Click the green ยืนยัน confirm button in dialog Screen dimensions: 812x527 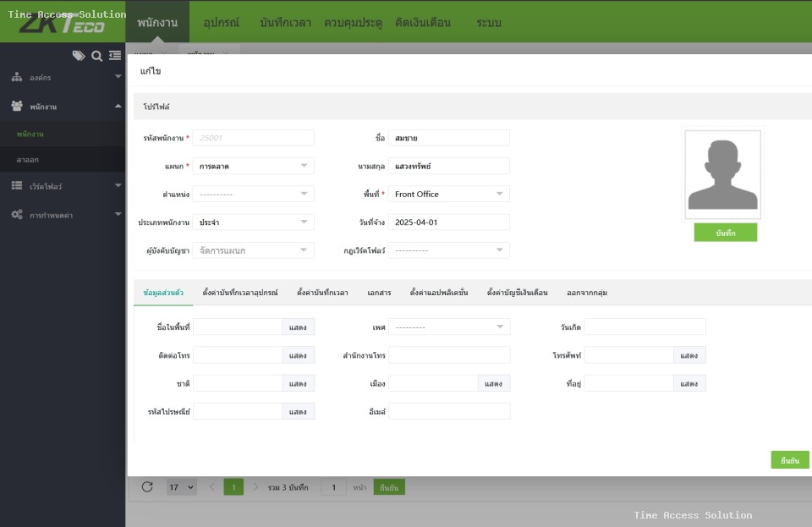click(789, 460)
